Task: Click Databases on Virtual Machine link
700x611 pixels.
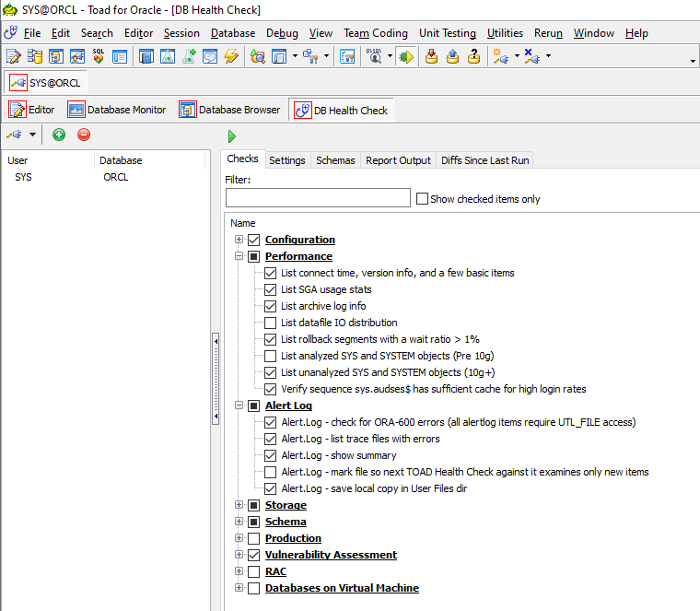Action: pyautogui.click(x=342, y=588)
